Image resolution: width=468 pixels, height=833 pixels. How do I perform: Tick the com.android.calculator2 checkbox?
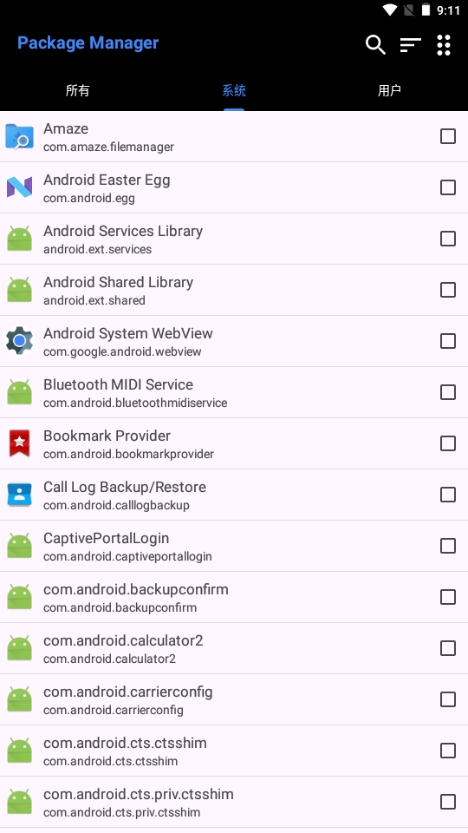pyautogui.click(x=448, y=648)
